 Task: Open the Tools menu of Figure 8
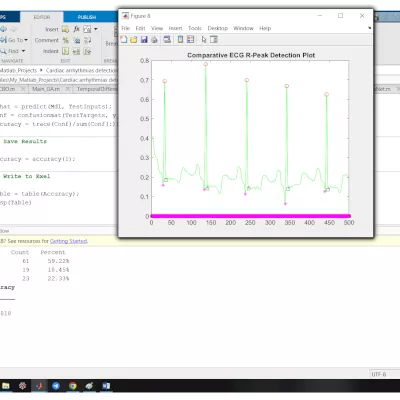click(195, 28)
